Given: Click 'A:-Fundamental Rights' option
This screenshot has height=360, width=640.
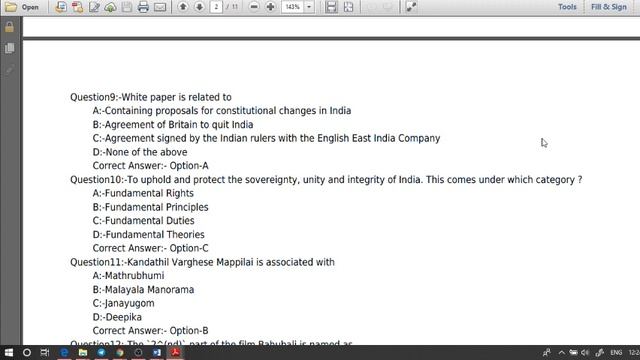Looking at the screenshot, I should click(143, 193).
